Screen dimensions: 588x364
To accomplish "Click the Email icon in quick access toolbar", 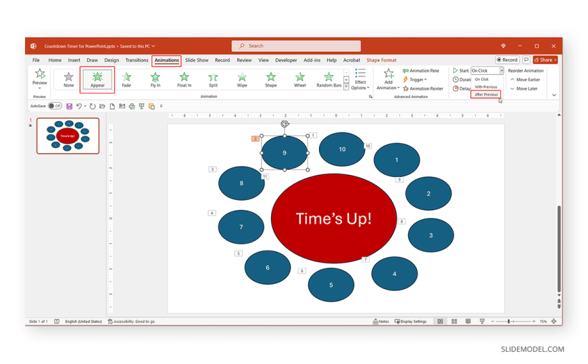I will [x=122, y=107].
